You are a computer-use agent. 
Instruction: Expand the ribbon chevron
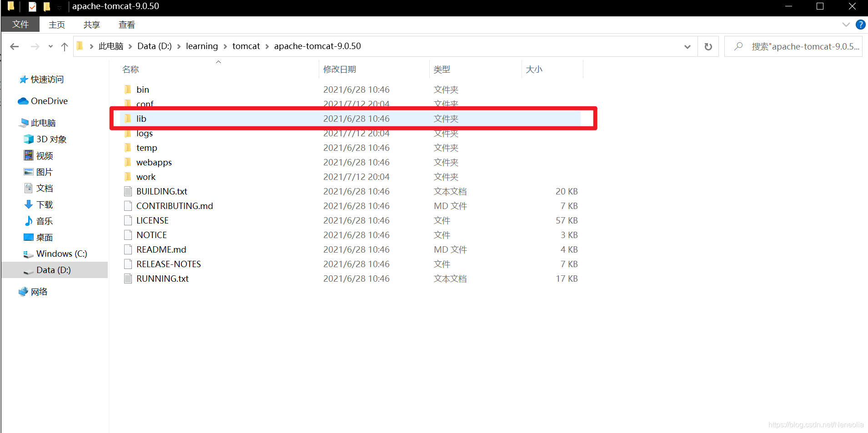click(846, 25)
